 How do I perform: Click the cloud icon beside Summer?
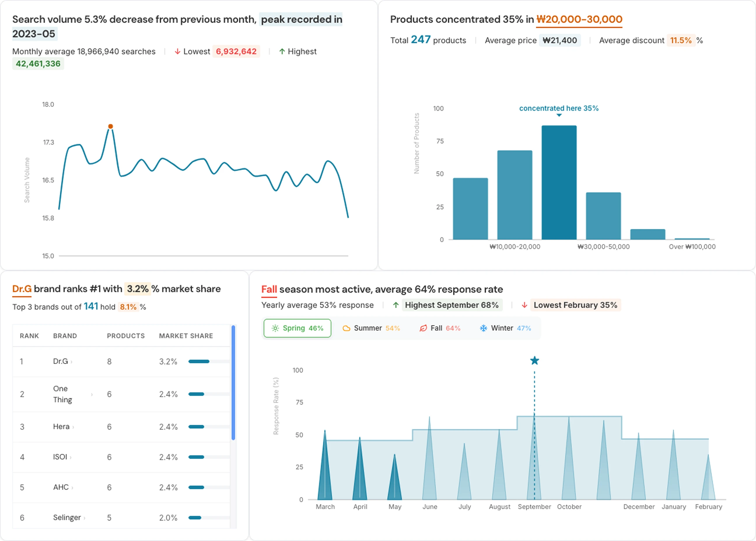347,328
